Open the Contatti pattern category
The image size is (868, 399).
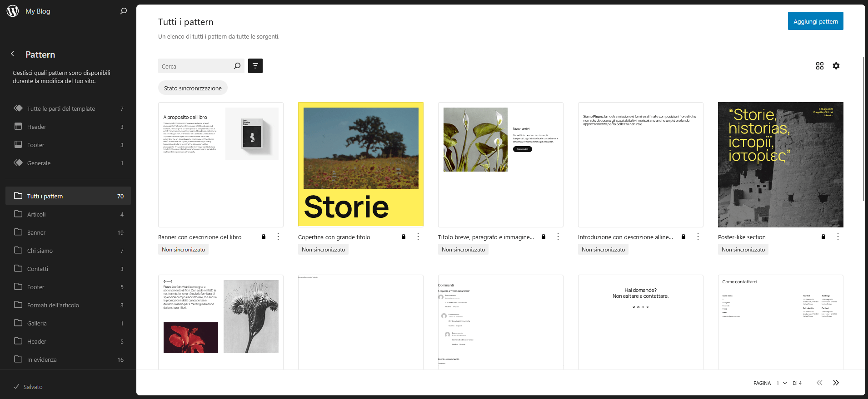68,269
